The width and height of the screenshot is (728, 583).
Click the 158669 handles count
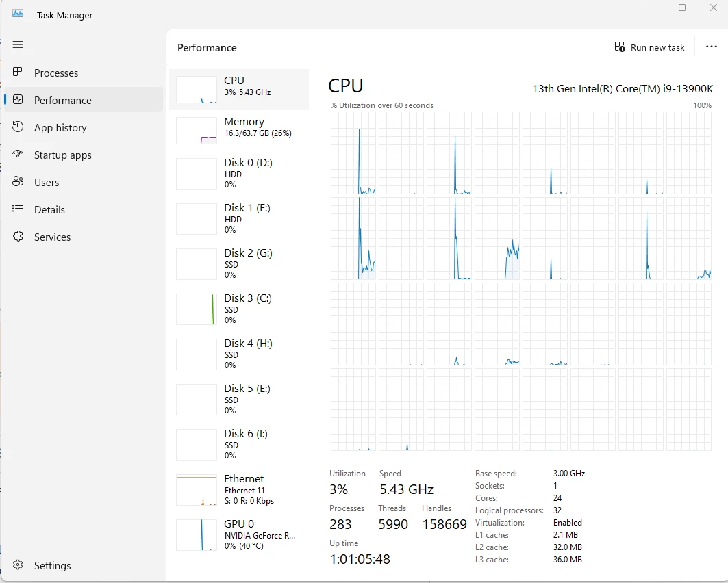(x=444, y=524)
